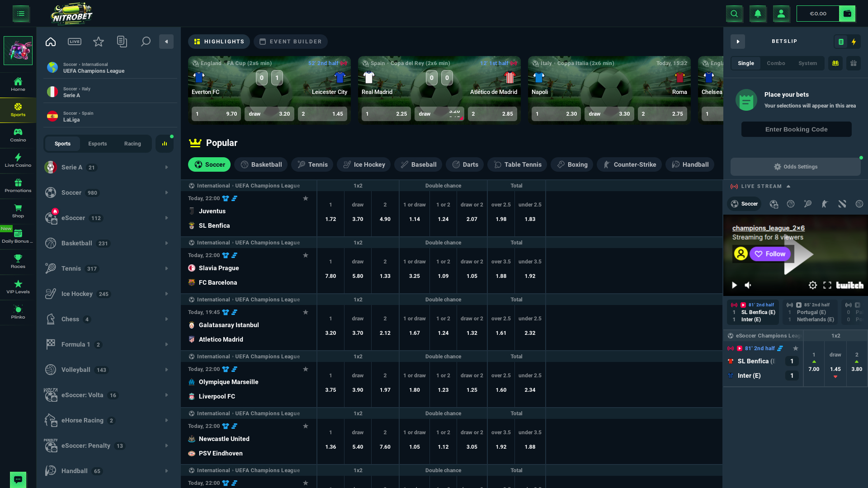The height and width of the screenshot is (488, 868).
Task: Open the Esports tab
Action: pos(97,143)
